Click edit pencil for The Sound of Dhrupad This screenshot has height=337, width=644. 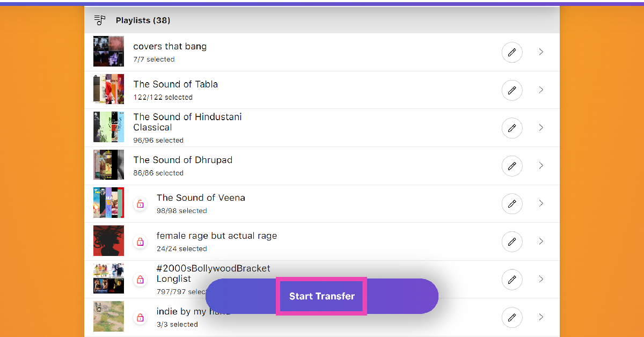[x=511, y=166]
